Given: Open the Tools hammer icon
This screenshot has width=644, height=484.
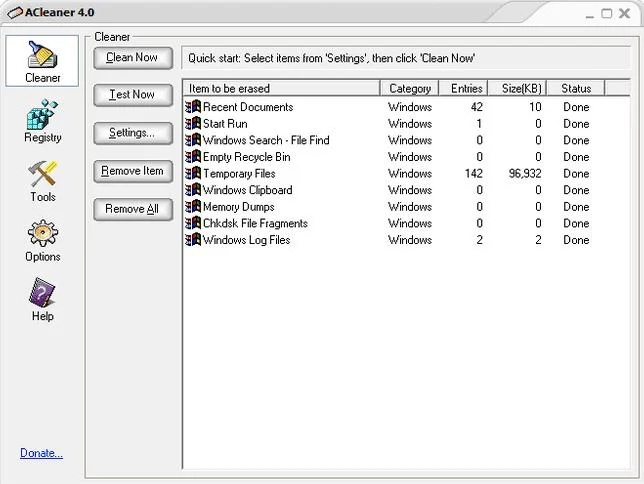Looking at the screenshot, I should (x=42, y=174).
